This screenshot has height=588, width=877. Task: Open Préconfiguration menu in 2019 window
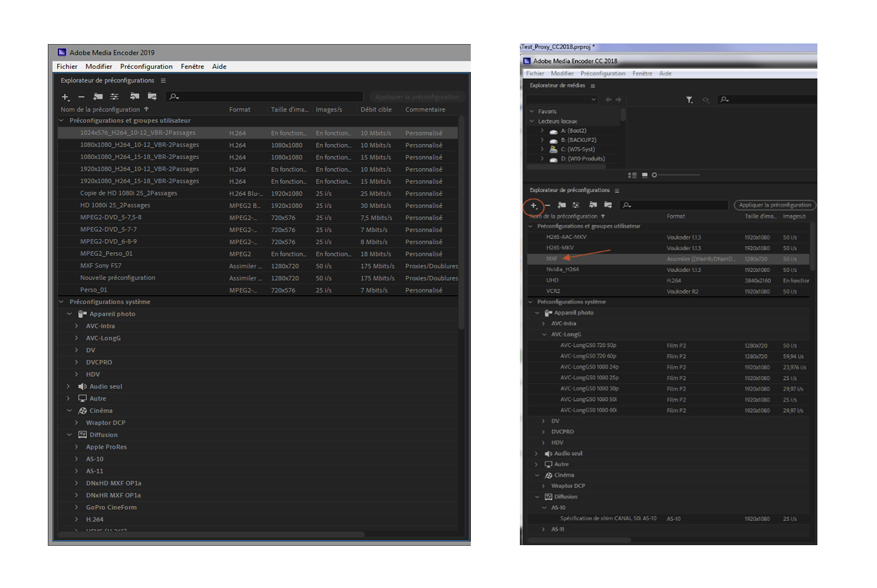click(x=147, y=66)
